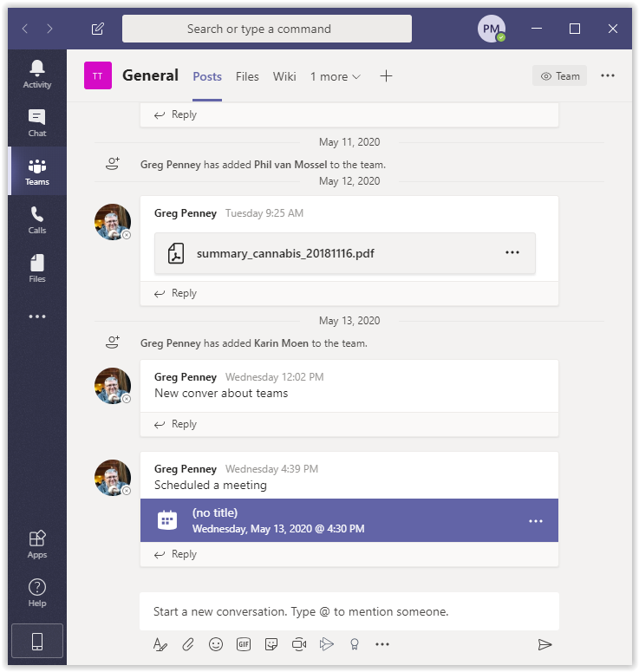639x672 pixels.
Task: Click the Meet now video icon
Action: pos(299,644)
